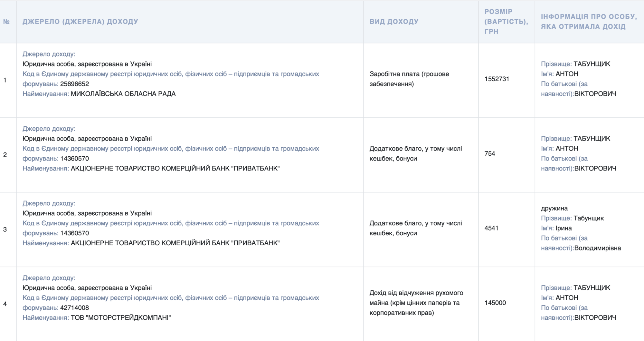Click income amount 754

coord(489,153)
